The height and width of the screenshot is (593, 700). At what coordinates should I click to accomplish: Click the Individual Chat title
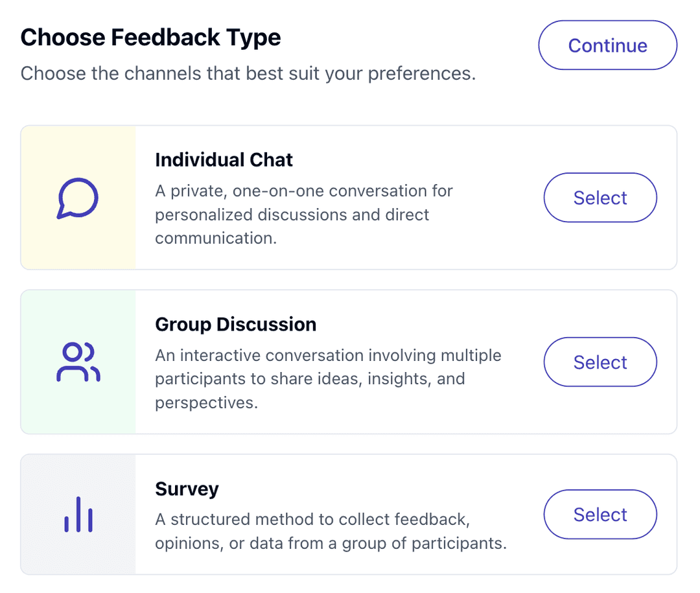click(x=224, y=160)
